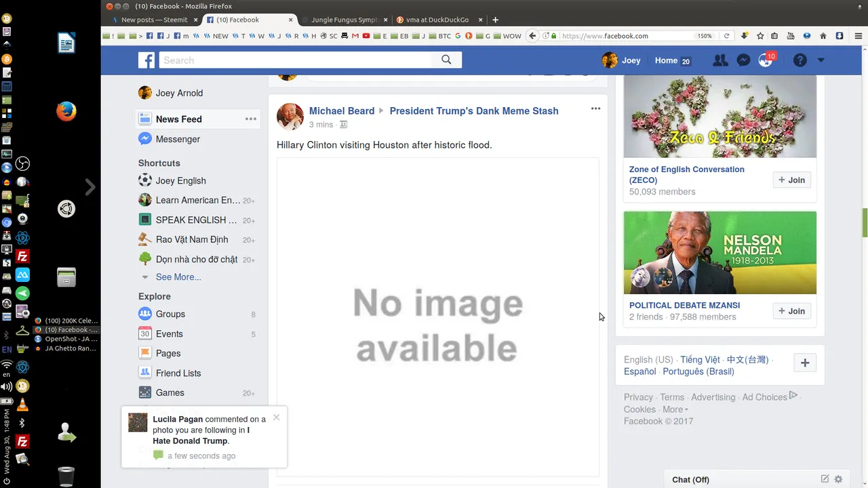Image resolution: width=868 pixels, height=488 pixels.
Task: Open chat options gear icon
Action: click(838, 479)
